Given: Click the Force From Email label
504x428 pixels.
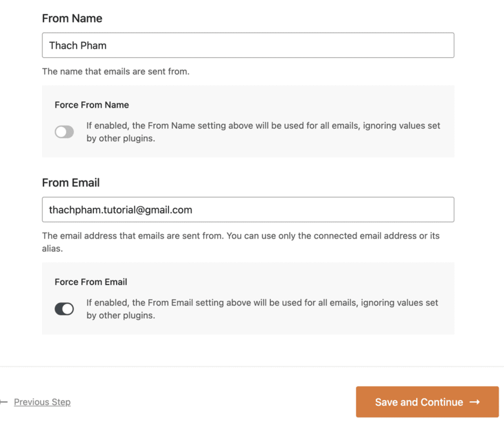Looking at the screenshot, I should (x=91, y=282).
